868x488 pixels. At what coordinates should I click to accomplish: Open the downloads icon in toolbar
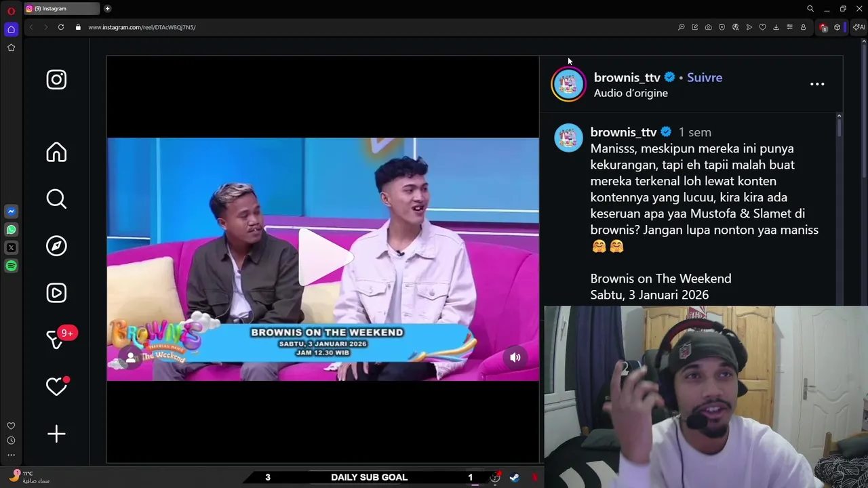[776, 27]
